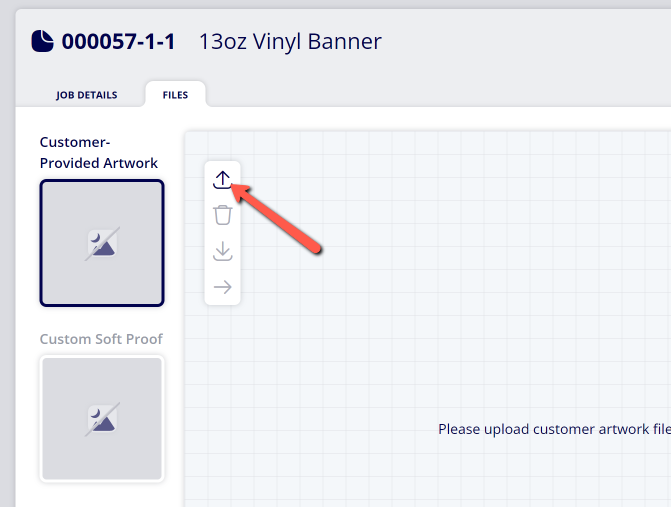The width and height of the screenshot is (671, 507).
Task: Click the job sticker icon beside 000057-1-1
Action: click(42, 41)
